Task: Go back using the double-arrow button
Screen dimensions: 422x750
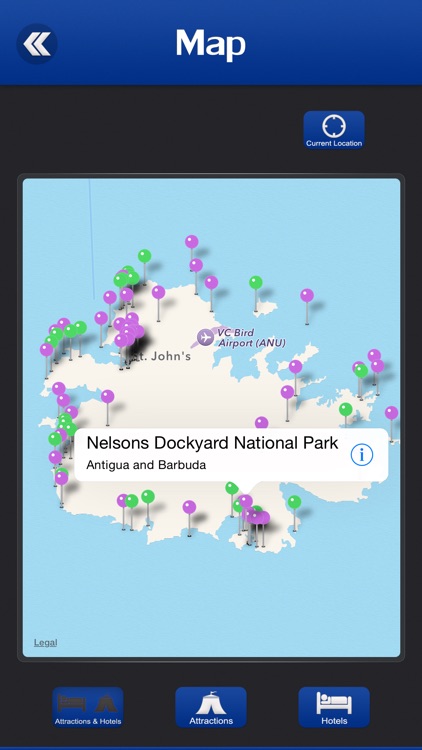Action: click(37, 44)
